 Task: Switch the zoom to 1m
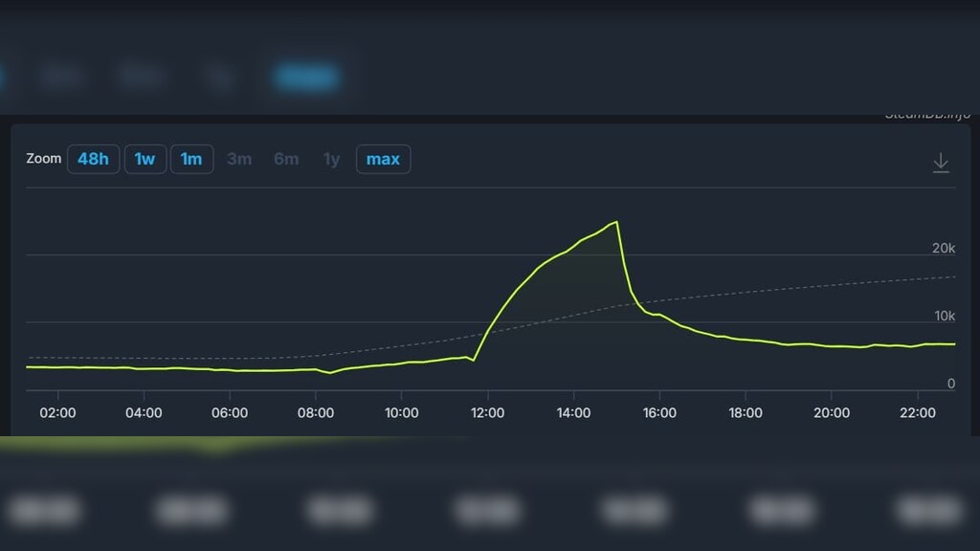191,159
